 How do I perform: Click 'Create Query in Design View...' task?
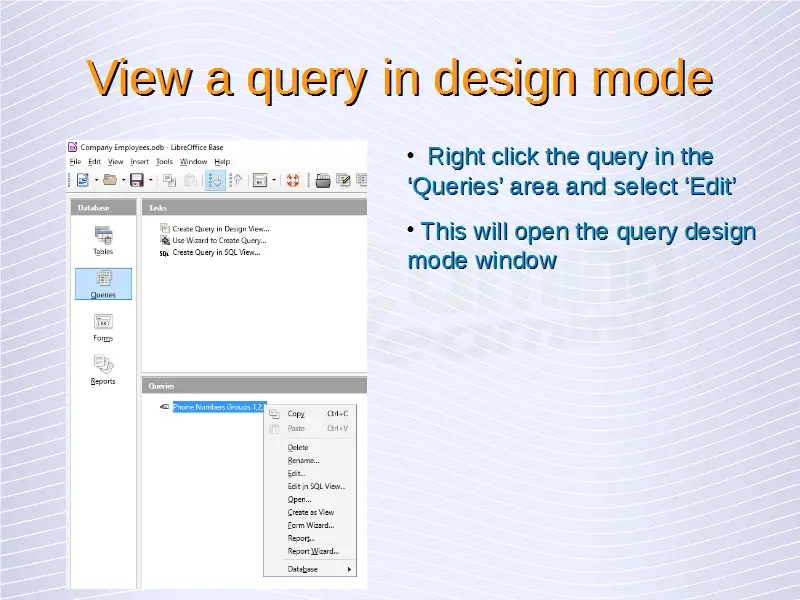tap(220, 228)
